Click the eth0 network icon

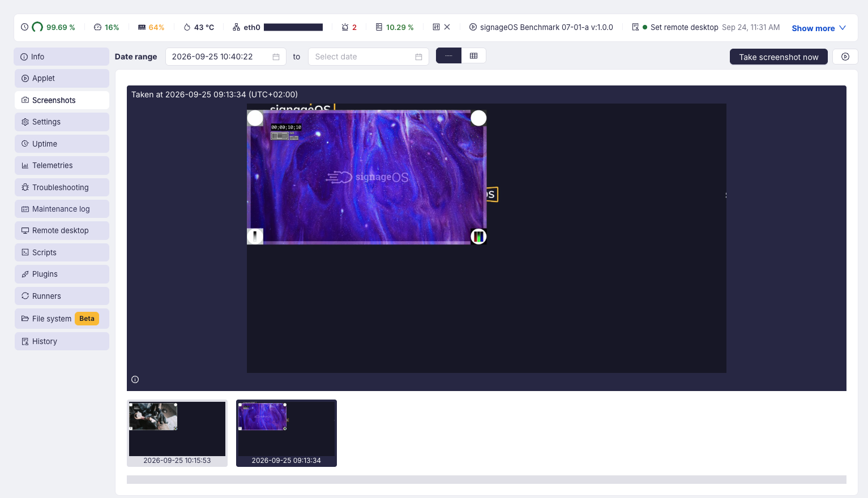pyautogui.click(x=236, y=27)
